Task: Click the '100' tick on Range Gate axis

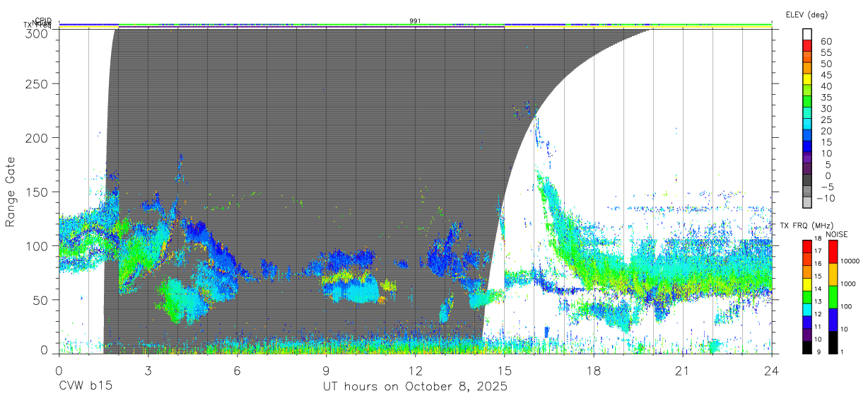Action: pos(37,245)
